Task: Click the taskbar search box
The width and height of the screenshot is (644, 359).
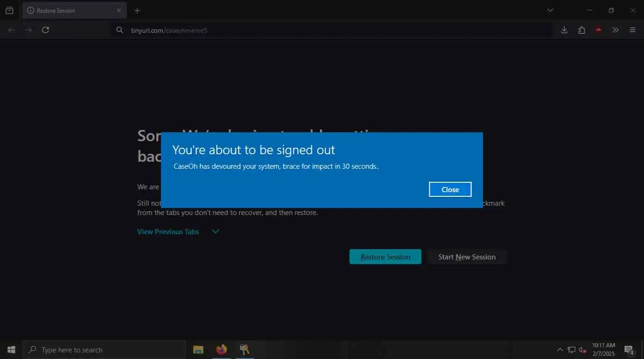Action: point(104,350)
